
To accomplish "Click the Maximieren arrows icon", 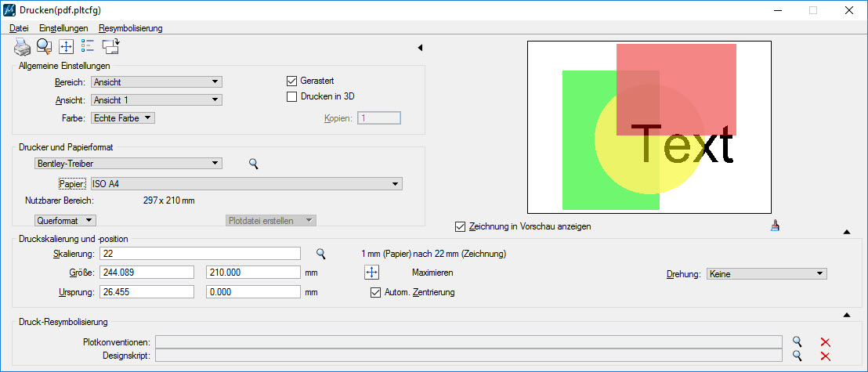I will click(371, 273).
